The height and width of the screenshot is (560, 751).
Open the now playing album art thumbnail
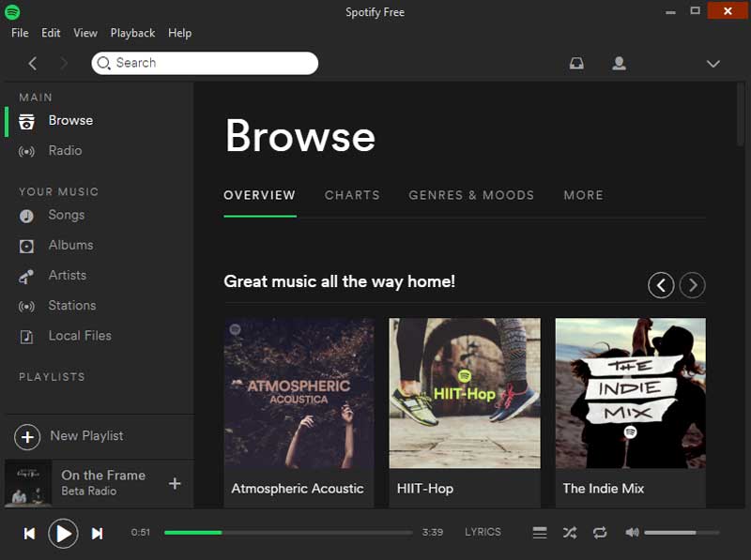point(28,483)
